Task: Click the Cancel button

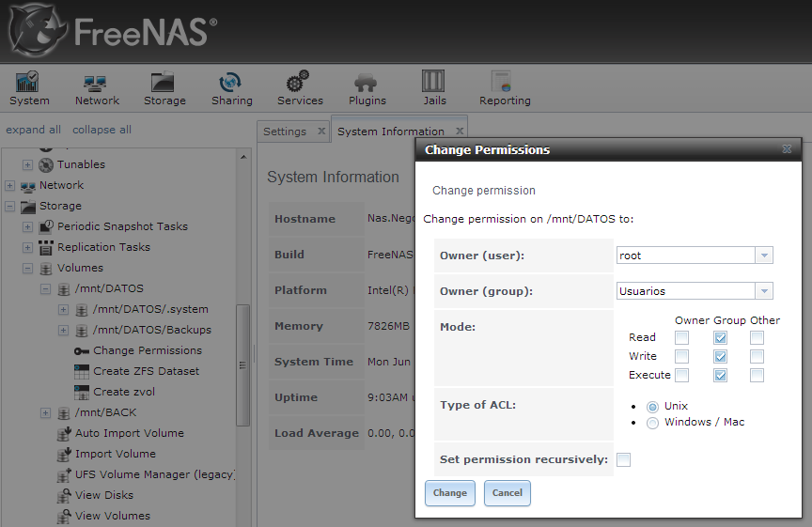Action: click(507, 493)
